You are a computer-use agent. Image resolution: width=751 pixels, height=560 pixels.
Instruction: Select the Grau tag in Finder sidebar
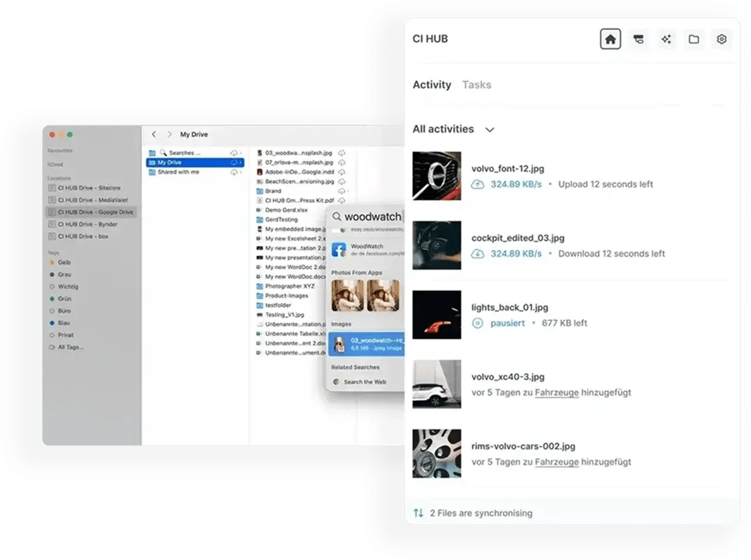[x=60, y=274]
